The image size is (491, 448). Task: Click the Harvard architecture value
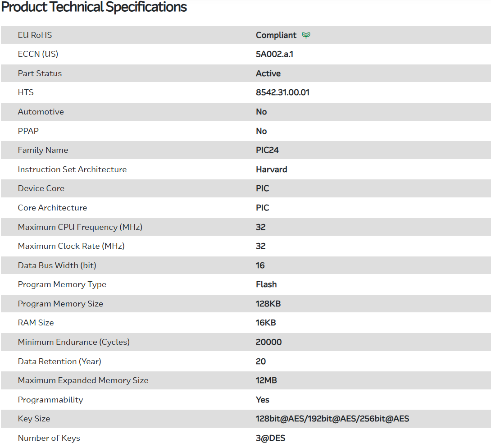coord(271,169)
